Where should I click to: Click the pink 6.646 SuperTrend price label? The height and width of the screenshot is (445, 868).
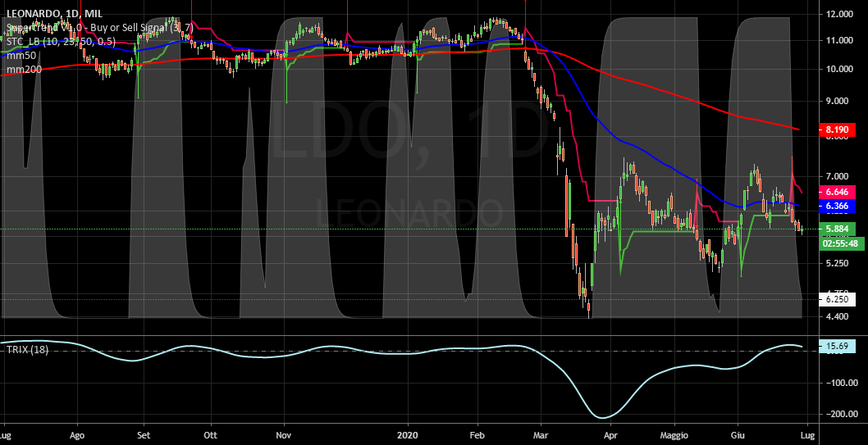(x=837, y=192)
